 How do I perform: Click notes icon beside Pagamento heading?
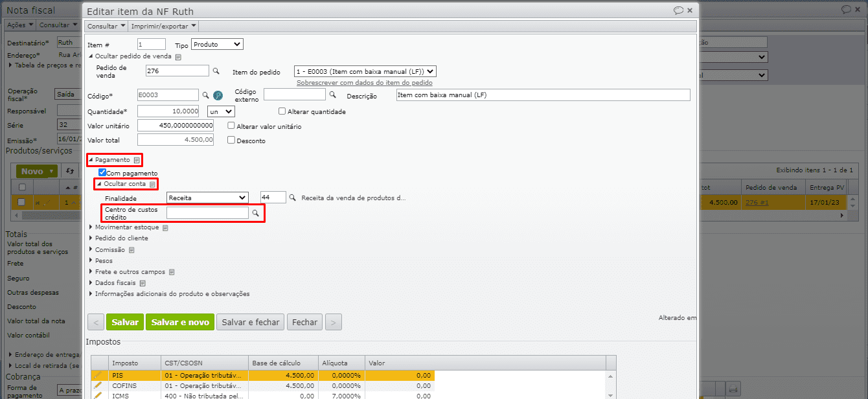pyautogui.click(x=137, y=160)
